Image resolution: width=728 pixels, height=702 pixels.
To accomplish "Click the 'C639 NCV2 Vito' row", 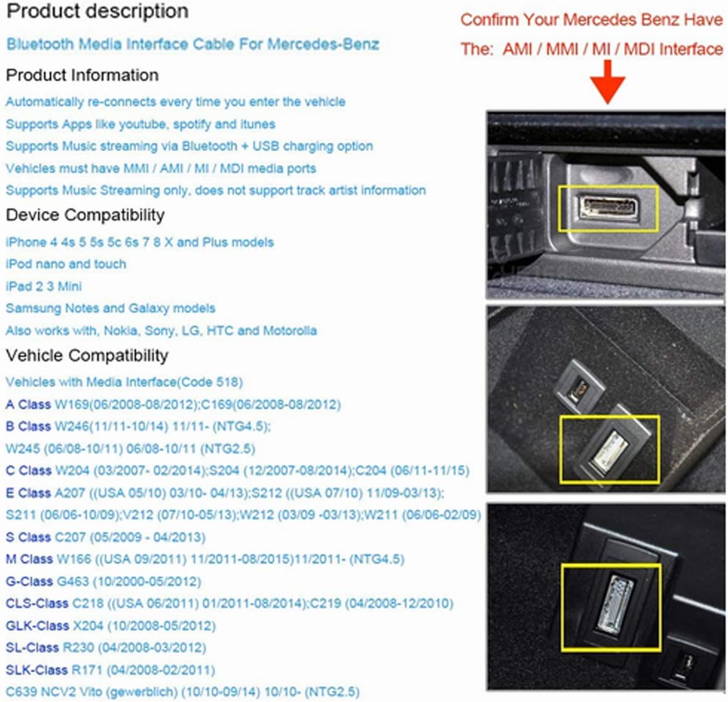I will tap(183, 692).
